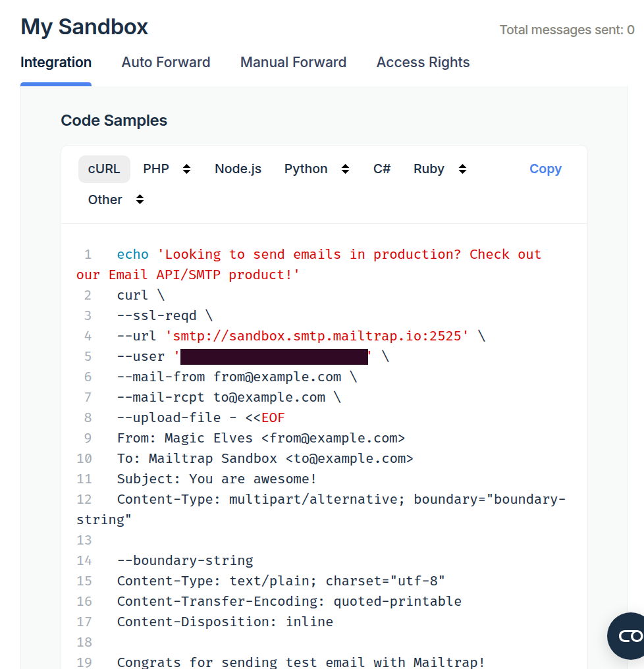
Task: Open the Ruby library dropdown
Action: 462,169
